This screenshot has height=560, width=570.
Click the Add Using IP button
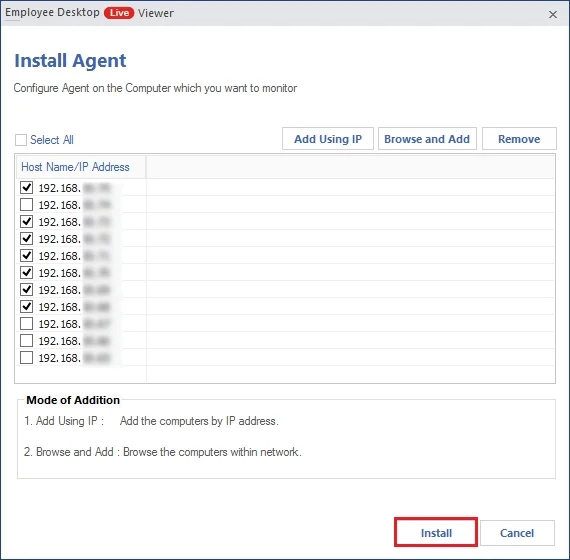(x=328, y=139)
